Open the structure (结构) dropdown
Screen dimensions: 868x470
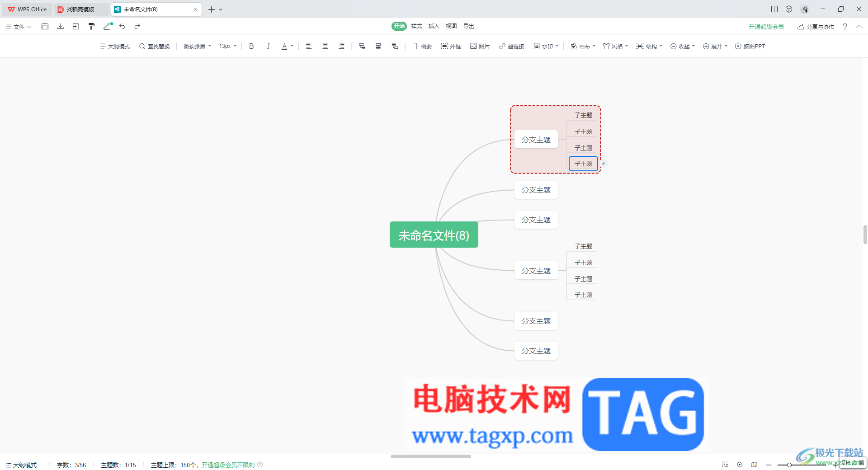(649, 46)
